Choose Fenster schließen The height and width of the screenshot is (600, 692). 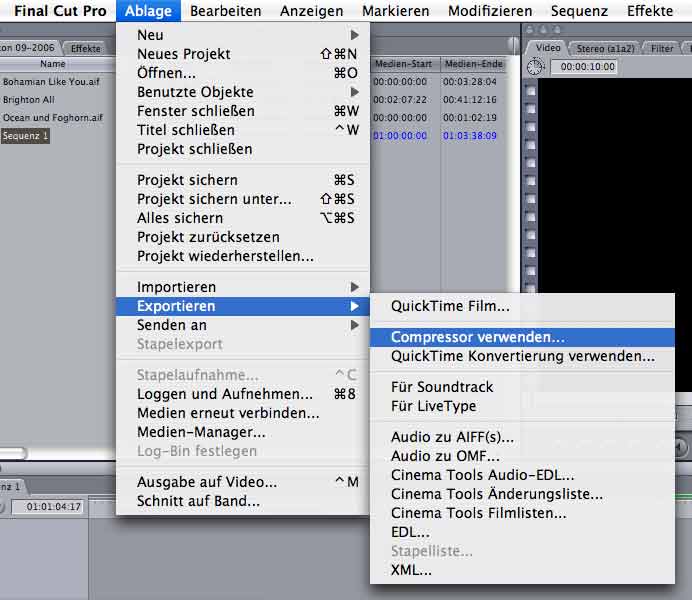click(x=243, y=111)
